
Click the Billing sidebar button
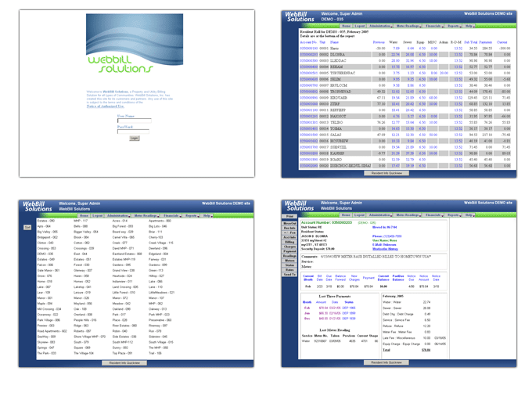click(289, 242)
